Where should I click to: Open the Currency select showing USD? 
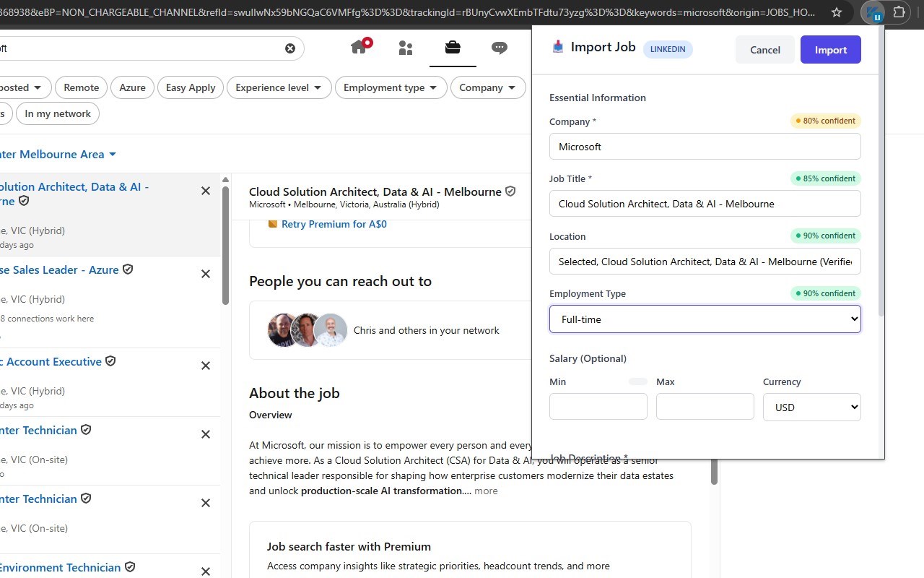(x=812, y=407)
